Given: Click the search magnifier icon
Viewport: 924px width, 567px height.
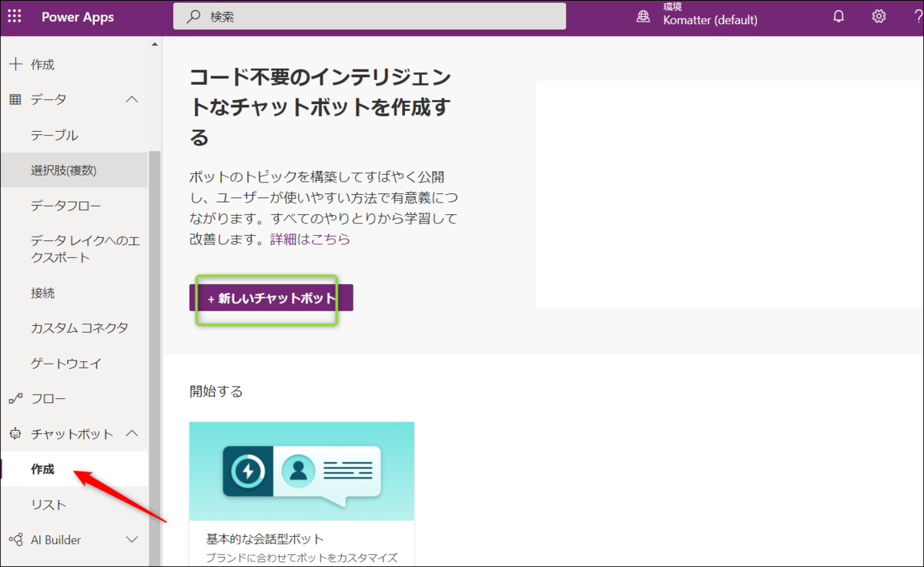Looking at the screenshot, I should pos(193,16).
